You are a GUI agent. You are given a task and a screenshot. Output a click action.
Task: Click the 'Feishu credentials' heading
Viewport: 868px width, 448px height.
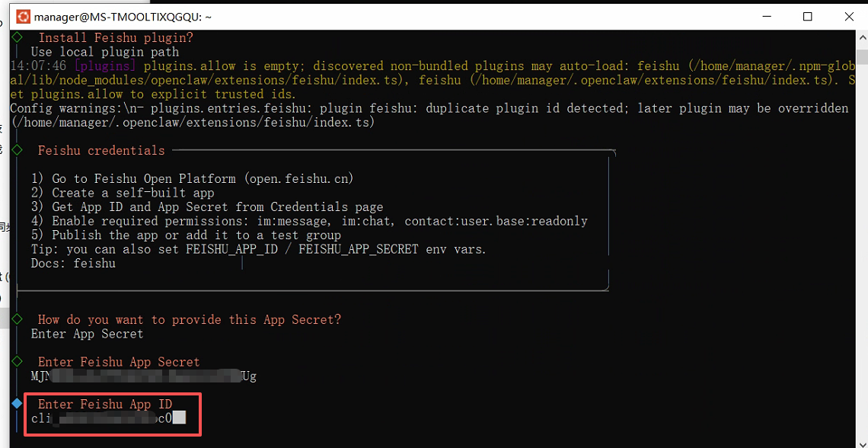(x=101, y=151)
